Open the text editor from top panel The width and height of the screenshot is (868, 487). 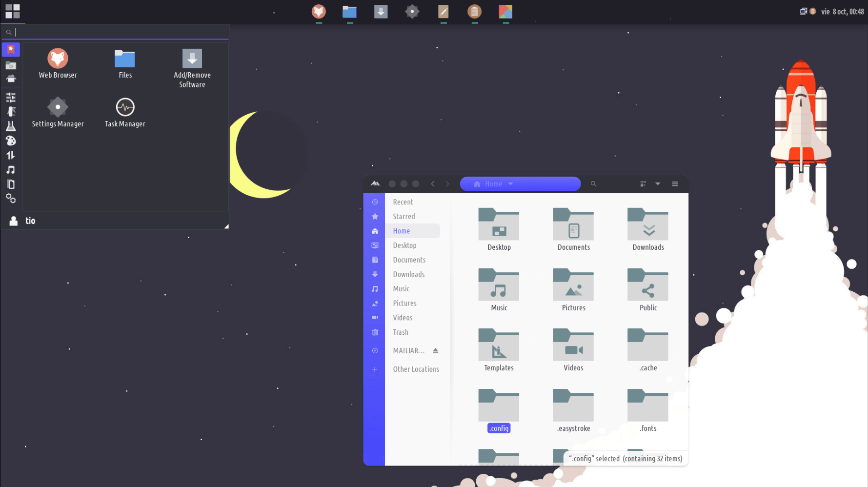[443, 11]
